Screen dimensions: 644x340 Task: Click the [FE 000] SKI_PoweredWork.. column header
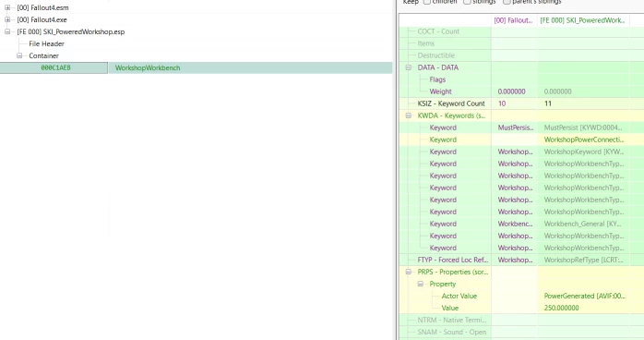pos(583,20)
